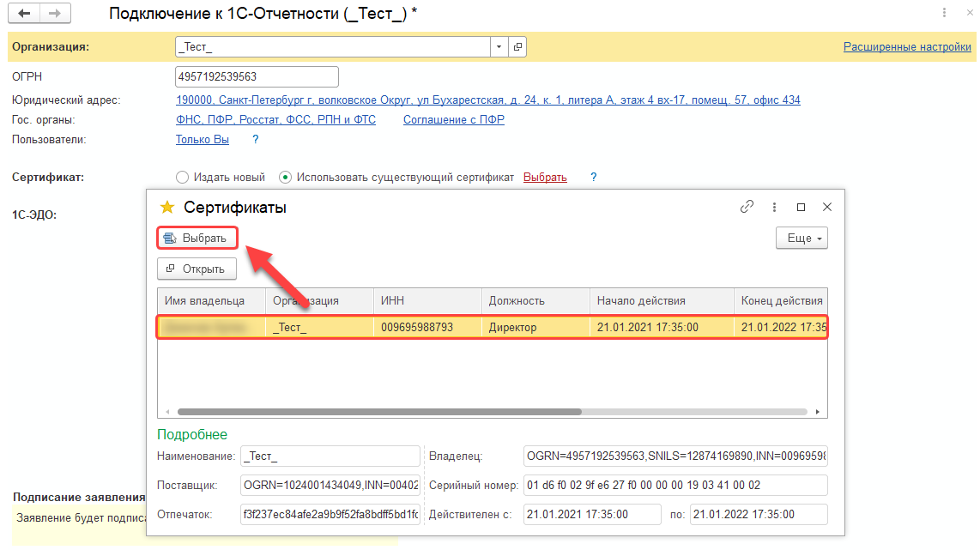980x550 pixels.
Task: Open Расширенные настройки link
Action: (x=907, y=47)
